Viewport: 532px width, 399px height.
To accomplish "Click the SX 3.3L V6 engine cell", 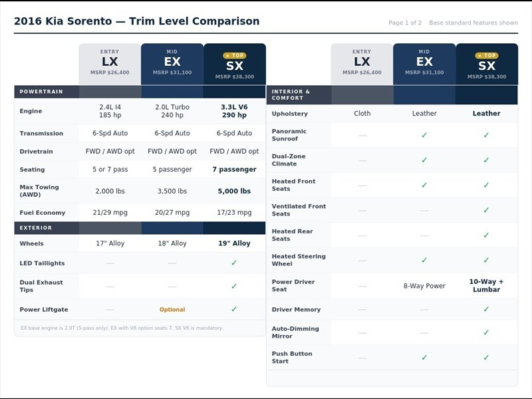I will tap(234, 111).
